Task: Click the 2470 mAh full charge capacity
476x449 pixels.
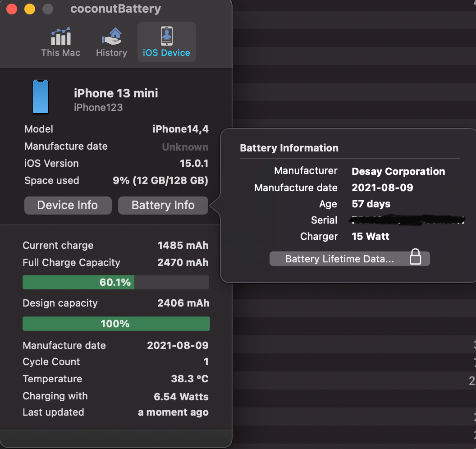Action: (x=183, y=262)
